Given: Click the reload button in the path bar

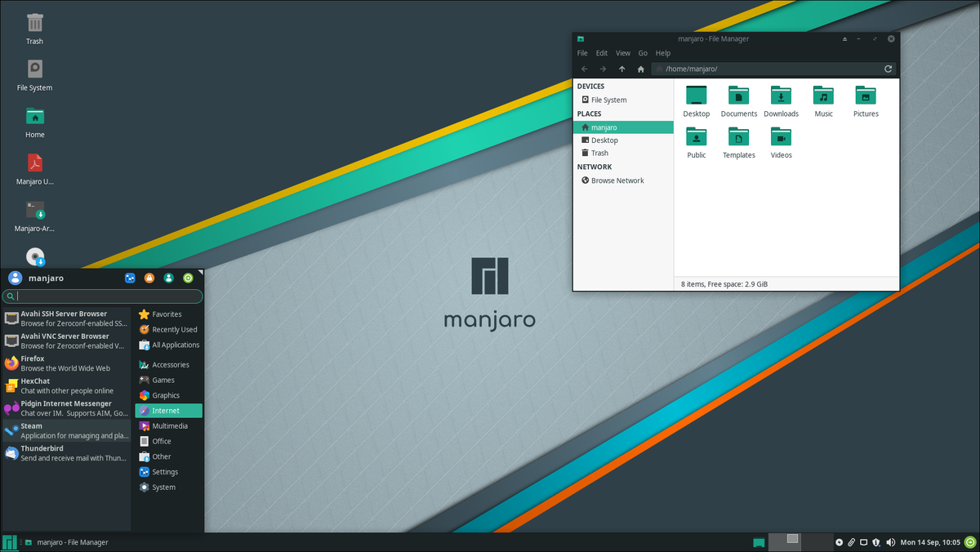Looking at the screenshot, I should tap(888, 69).
